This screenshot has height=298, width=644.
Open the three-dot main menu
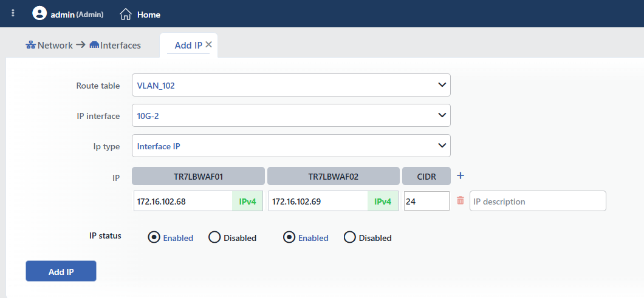pyautogui.click(x=13, y=13)
